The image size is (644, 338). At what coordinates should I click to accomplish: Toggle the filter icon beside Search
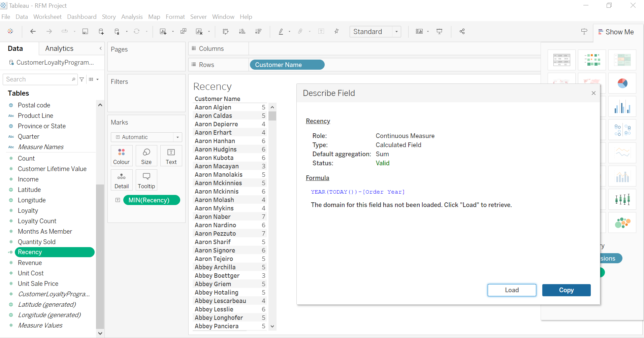tap(82, 79)
